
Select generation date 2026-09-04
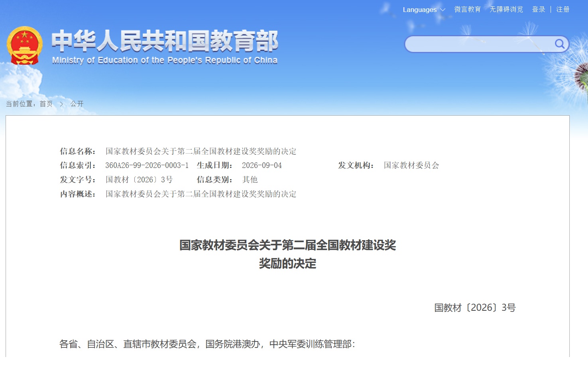(262, 165)
